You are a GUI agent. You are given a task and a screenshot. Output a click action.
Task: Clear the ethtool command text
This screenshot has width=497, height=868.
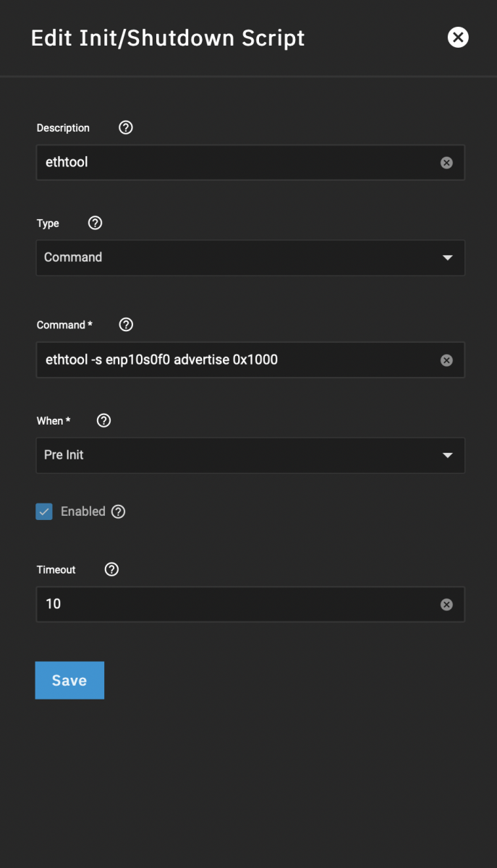[x=446, y=360]
